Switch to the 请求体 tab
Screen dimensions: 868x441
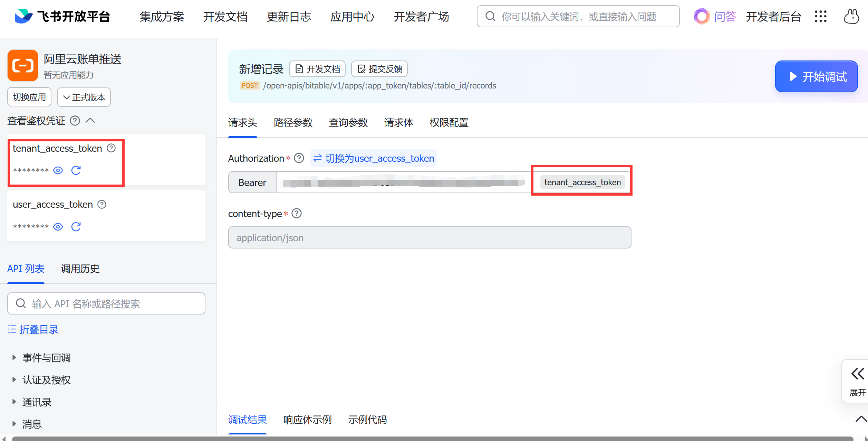pyautogui.click(x=398, y=123)
